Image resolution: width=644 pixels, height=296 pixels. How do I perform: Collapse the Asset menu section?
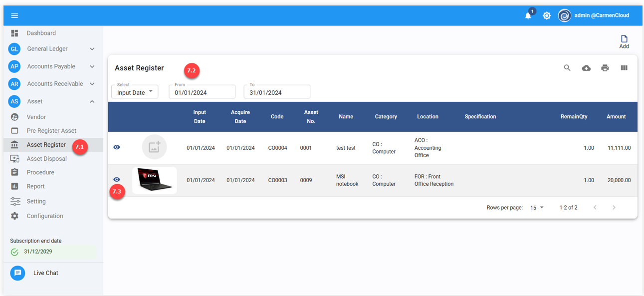click(x=92, y=101)
